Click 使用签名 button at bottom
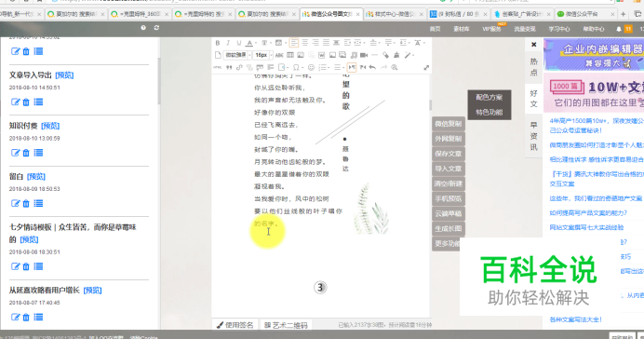The image size is (644, 339). [235, 325]
